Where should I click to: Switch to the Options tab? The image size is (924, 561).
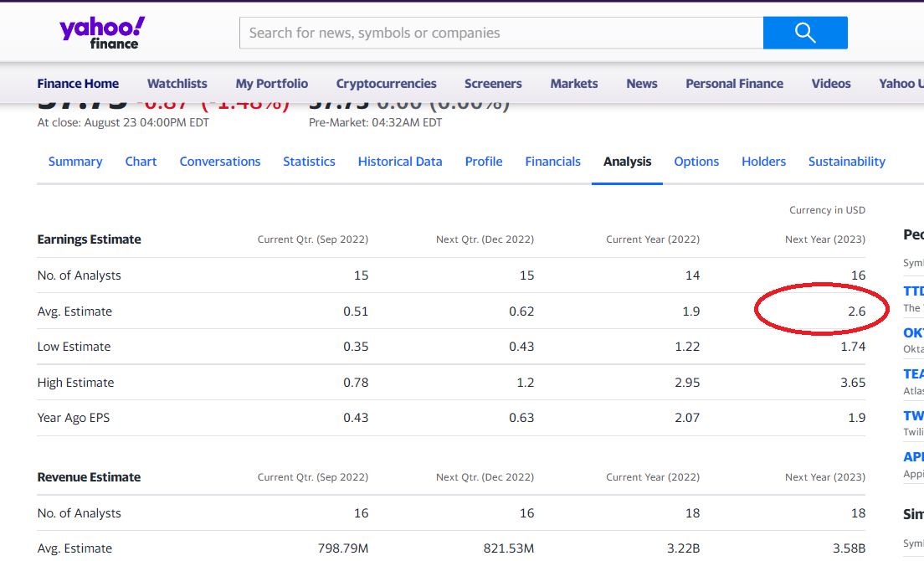(x=696, y=161)
